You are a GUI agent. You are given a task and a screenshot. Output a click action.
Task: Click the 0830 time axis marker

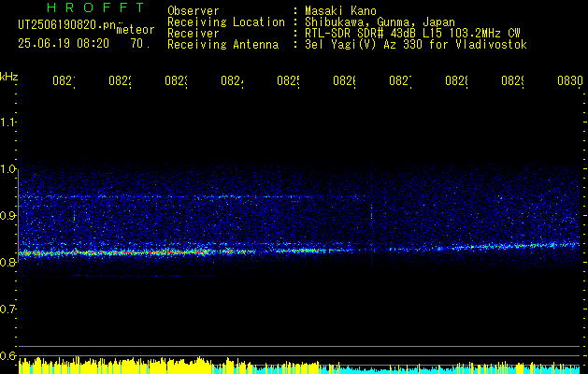570,81
